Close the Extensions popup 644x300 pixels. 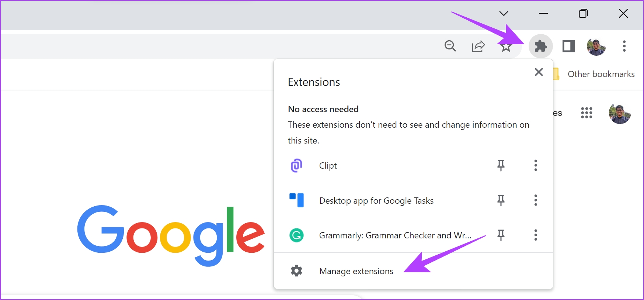(x=539, y=72)
